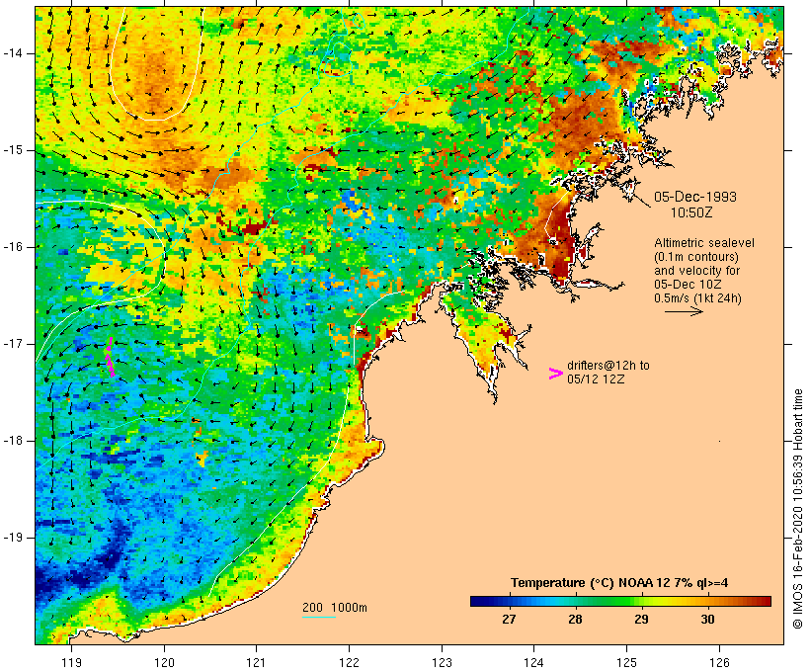This screenshot has width=810, height=672.
Task: Click the magenta drifter track on the map
Action: tap(111, 357)
